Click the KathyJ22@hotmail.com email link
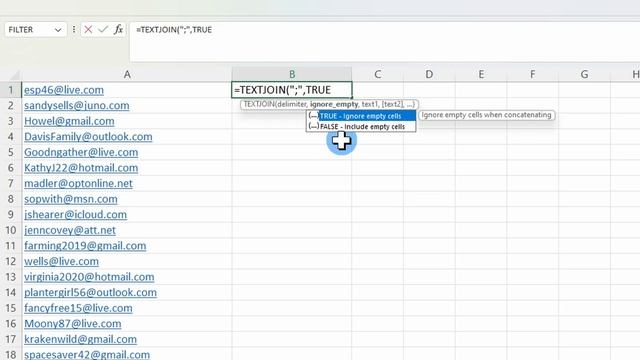This screenshot has width=640, height=360. pyautogui.click(x=81, y=168)
